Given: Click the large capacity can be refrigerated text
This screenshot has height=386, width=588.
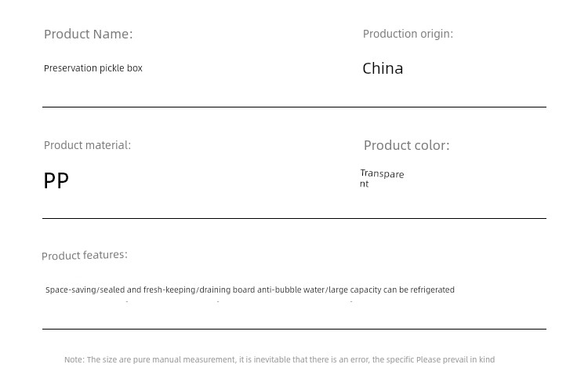Looking at the screenshot, I should [391, 290].
